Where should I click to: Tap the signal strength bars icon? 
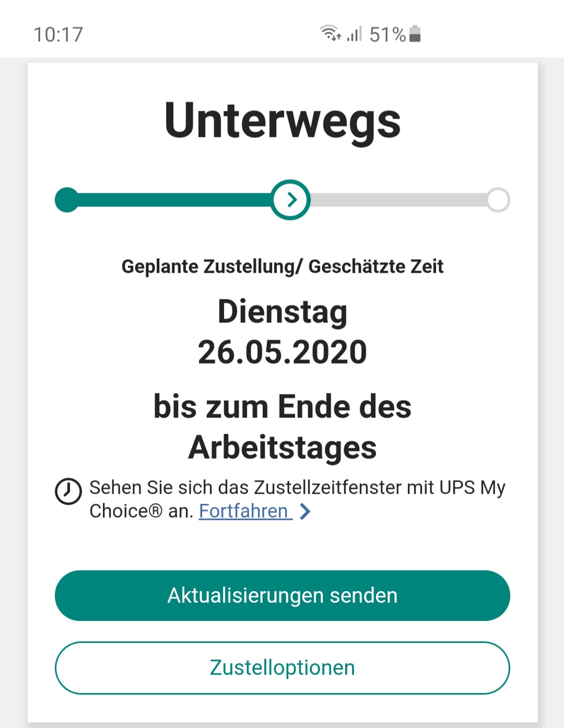tap(354, 34)
